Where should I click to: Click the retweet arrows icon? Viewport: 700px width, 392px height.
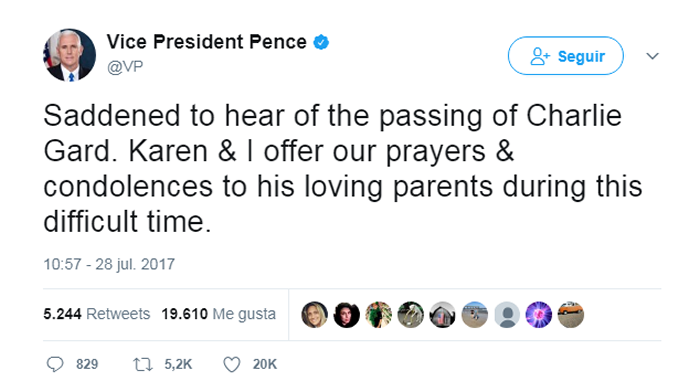(143, 365)
